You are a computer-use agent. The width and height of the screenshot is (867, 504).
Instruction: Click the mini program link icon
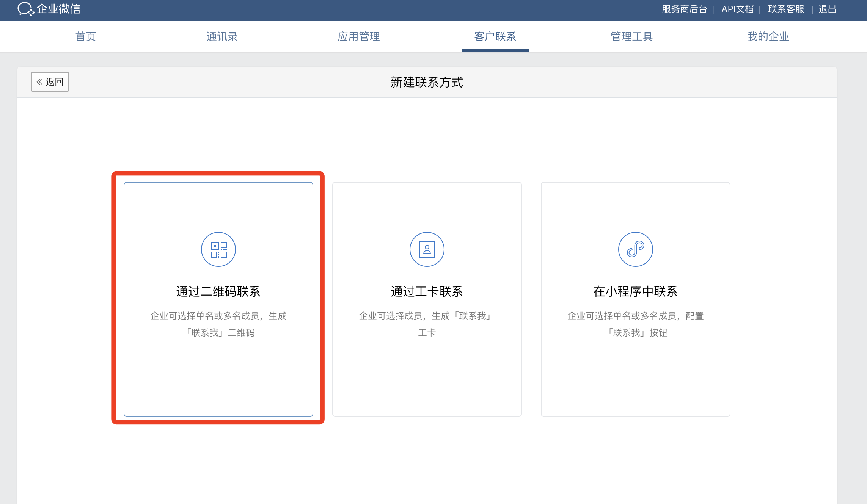[x=636, y=249]
